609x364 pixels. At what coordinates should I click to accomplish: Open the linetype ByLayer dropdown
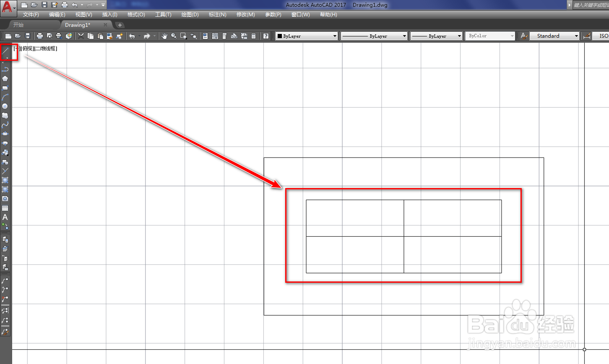374,36
